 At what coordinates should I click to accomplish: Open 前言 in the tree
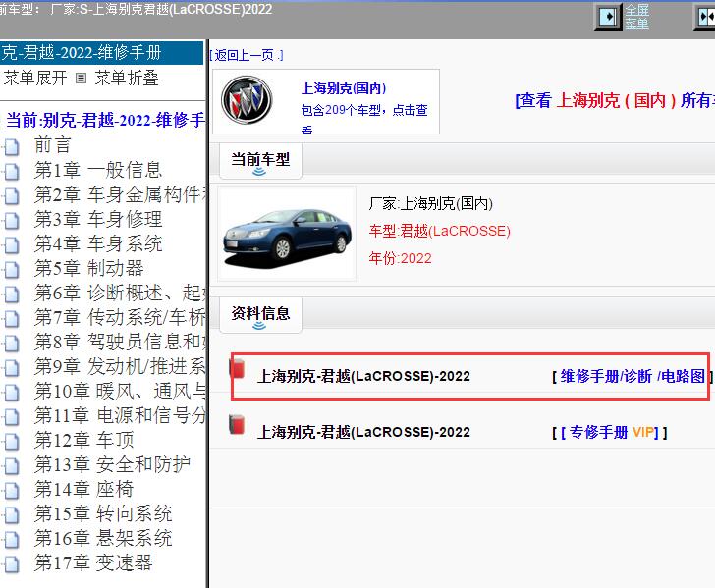tap(52, 145)
